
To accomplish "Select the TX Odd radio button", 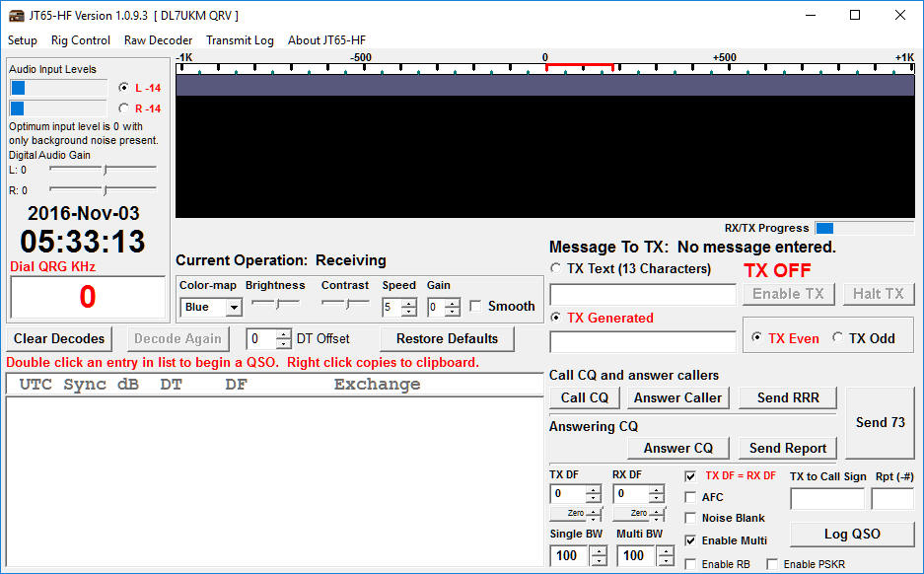I will 837,337.
